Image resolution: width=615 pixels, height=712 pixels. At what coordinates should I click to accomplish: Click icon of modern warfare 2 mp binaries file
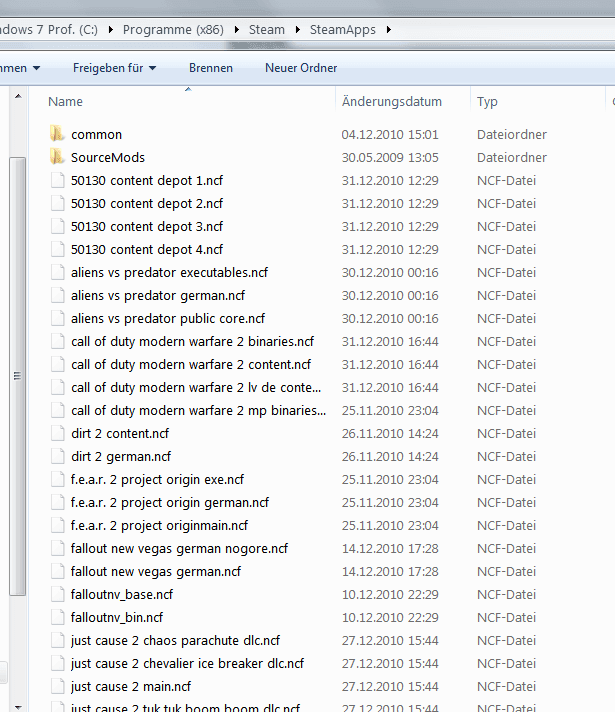point(57,410)
